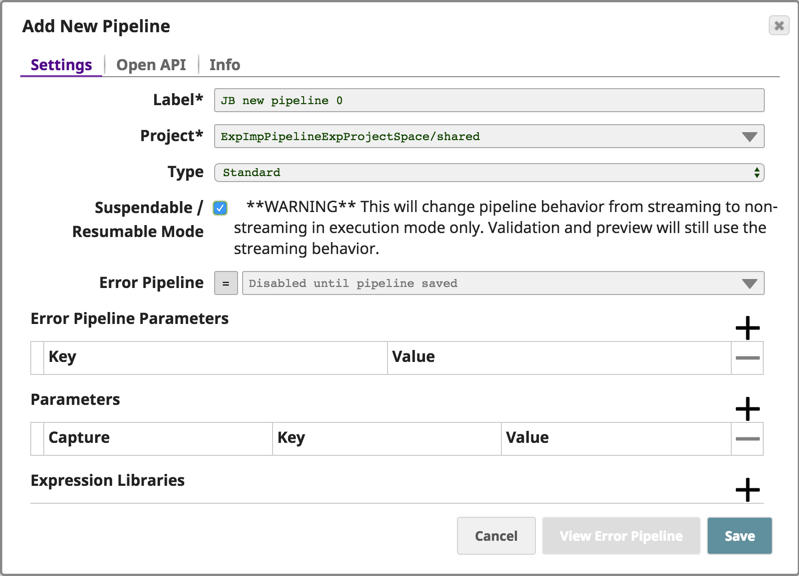Click the Expression Libraries heading
The image size is (799, 576).
click(x=108, y=480)
